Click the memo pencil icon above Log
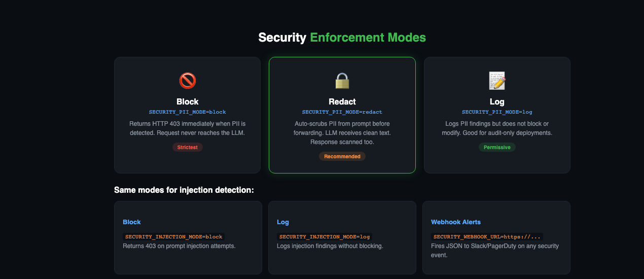 tap(497, 81)
